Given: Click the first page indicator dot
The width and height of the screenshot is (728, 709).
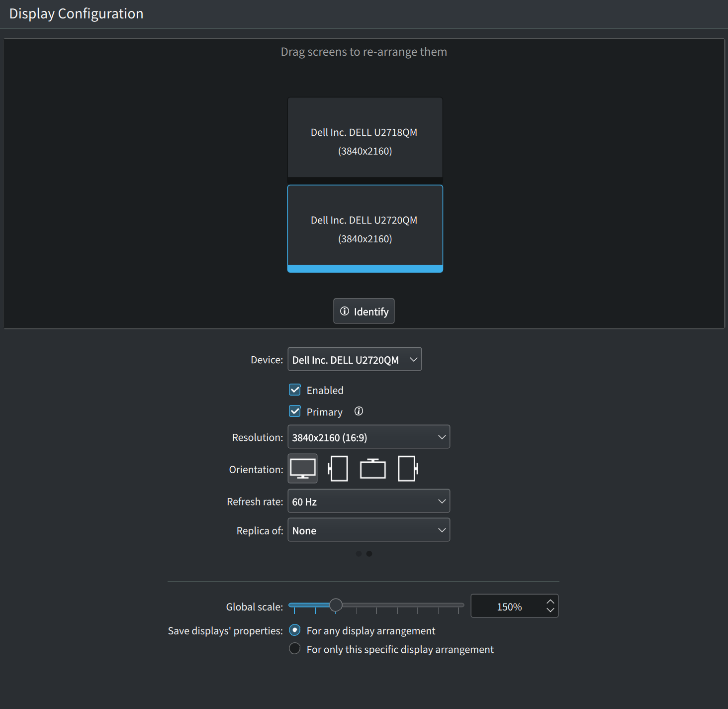Looking at the screenshot, I should click(x=359, y=554).
